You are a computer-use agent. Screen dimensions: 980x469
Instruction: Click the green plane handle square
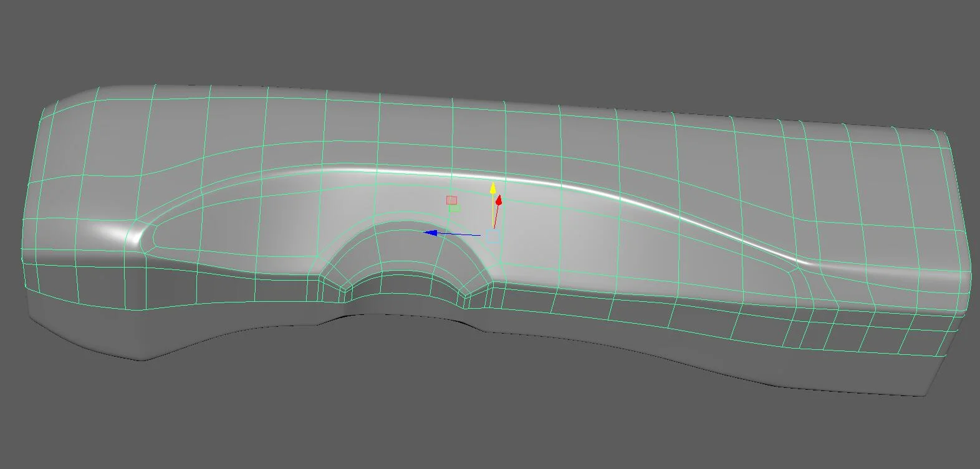pos(455,208)
